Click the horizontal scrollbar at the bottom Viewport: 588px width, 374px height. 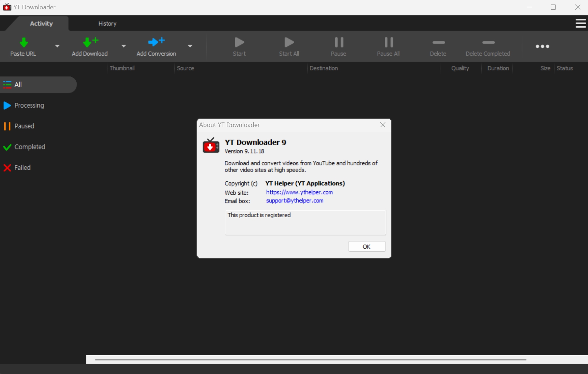(310, 359)
